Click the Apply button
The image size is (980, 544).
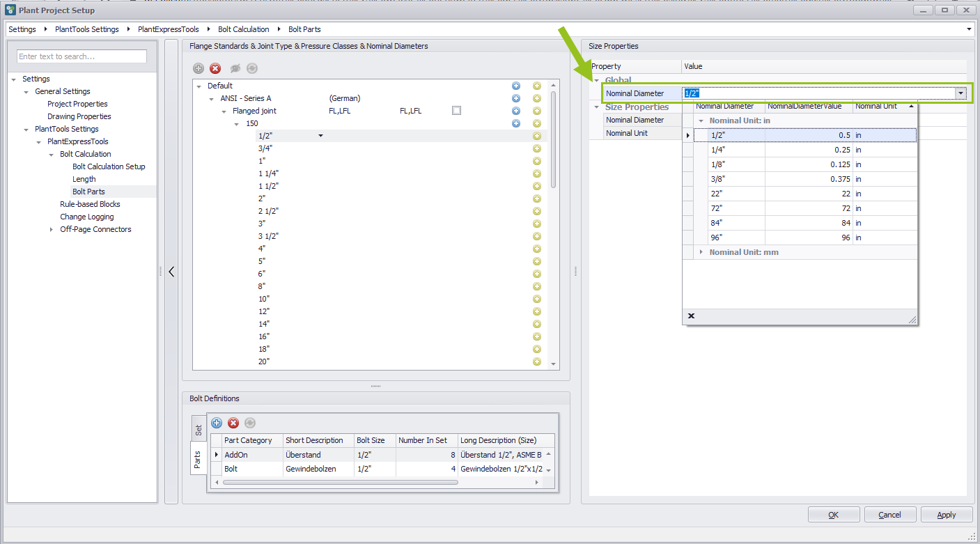tap(947, 515)
